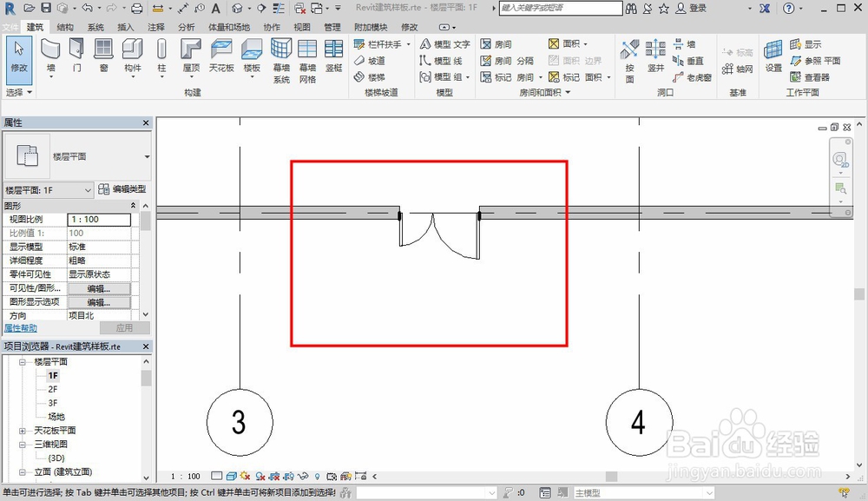
Task: Open the 楼层平面: 1F instance dropdown
Action: pyautogui.click(x=48, y=190)
